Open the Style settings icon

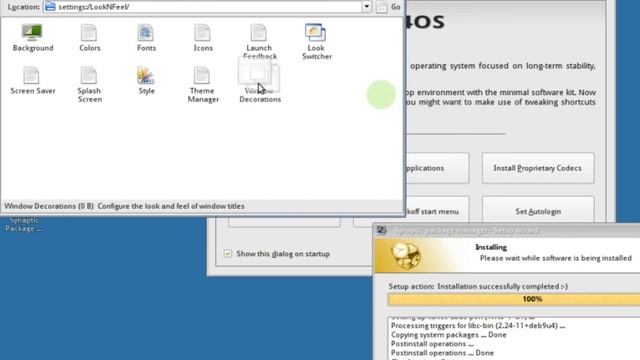[x=146, y=81]
